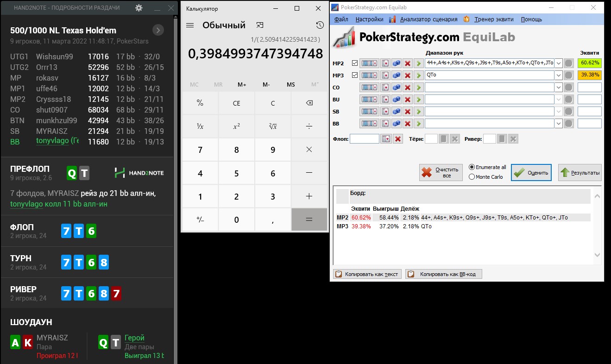Viewport: 611px width, 364px height.
Task: Click Герой link in showdown
Action: coord(135,338)
